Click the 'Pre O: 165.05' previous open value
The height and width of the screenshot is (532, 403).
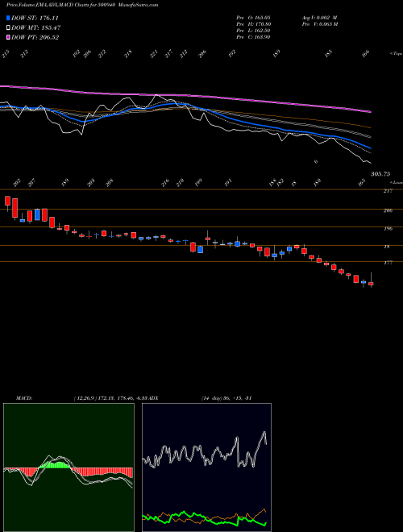253,17
